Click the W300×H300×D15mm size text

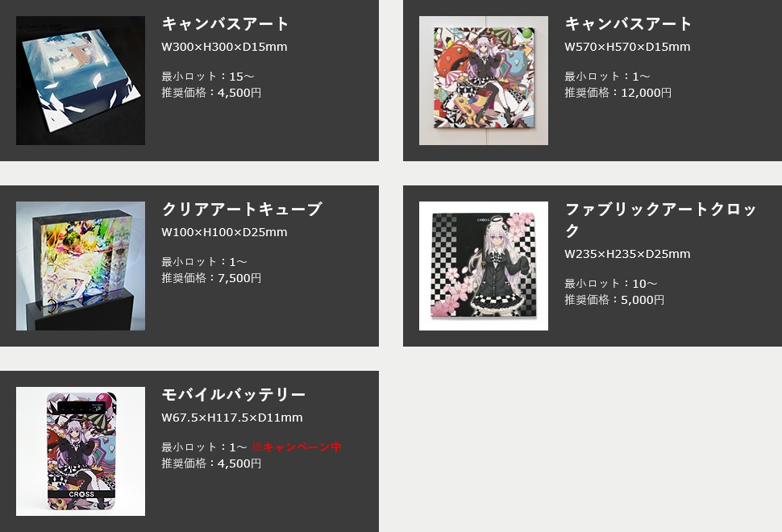point(224,47)
